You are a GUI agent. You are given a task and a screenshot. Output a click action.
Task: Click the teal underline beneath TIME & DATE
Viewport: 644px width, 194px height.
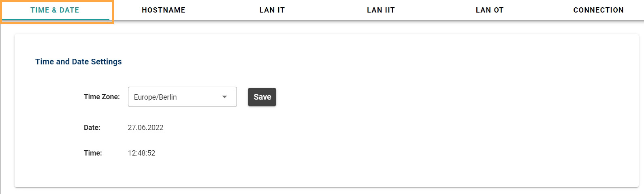coord(55,19)
